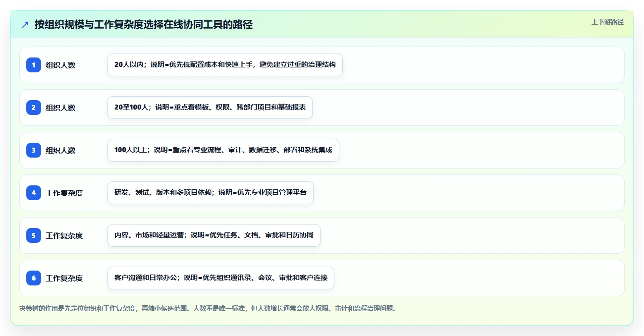Click 组织人数 label in row 1
Screen dimensions: 644x336
click(x=60, y=65)
